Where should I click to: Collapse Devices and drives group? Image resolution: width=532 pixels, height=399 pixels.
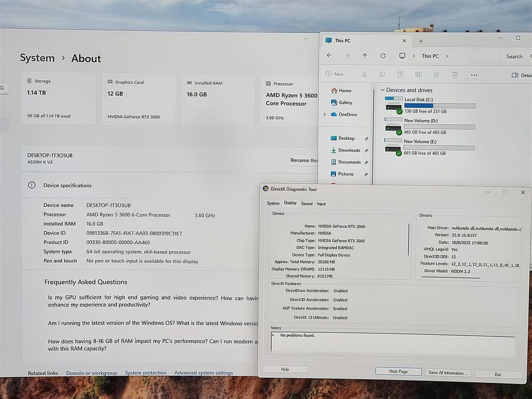coord(383,90)
